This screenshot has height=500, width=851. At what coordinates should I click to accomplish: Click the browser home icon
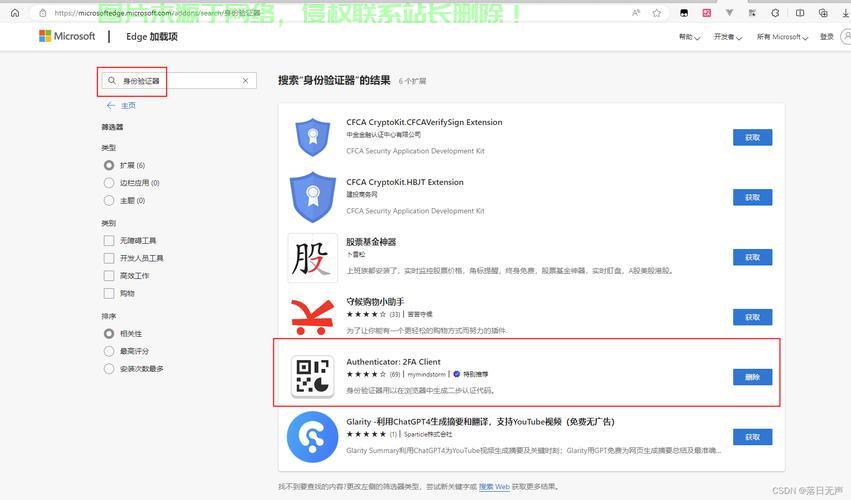15,13
